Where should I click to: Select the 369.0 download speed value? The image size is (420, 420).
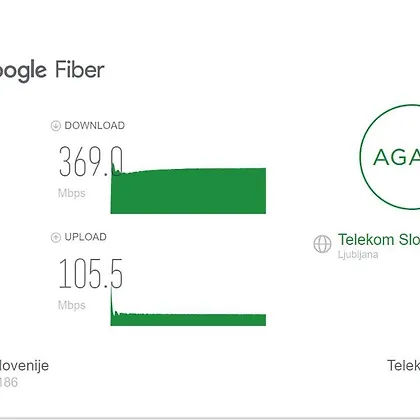(91, 162)
